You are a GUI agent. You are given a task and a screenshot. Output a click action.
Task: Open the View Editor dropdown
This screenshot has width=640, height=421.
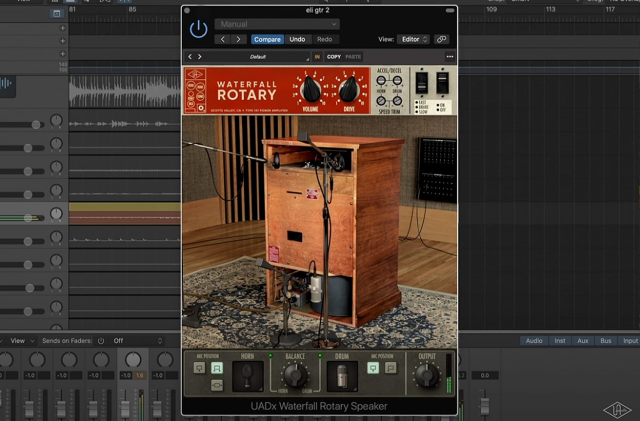(414, 39)
